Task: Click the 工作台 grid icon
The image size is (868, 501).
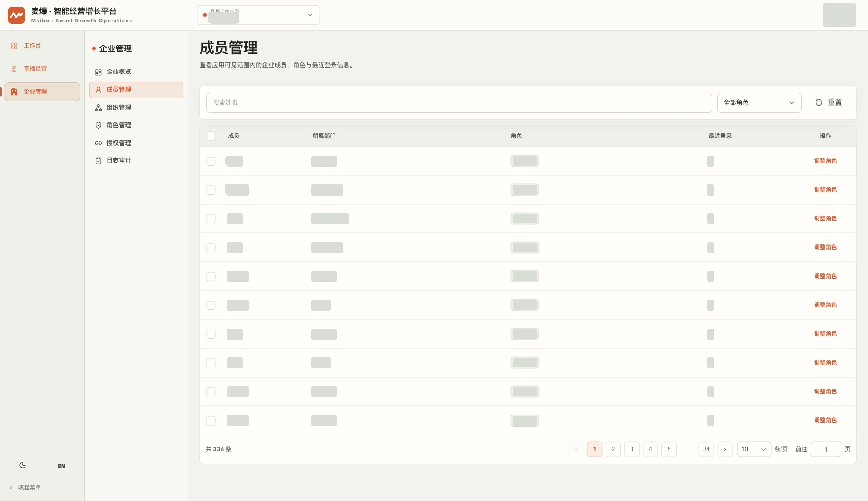Action: pos(14,46)
